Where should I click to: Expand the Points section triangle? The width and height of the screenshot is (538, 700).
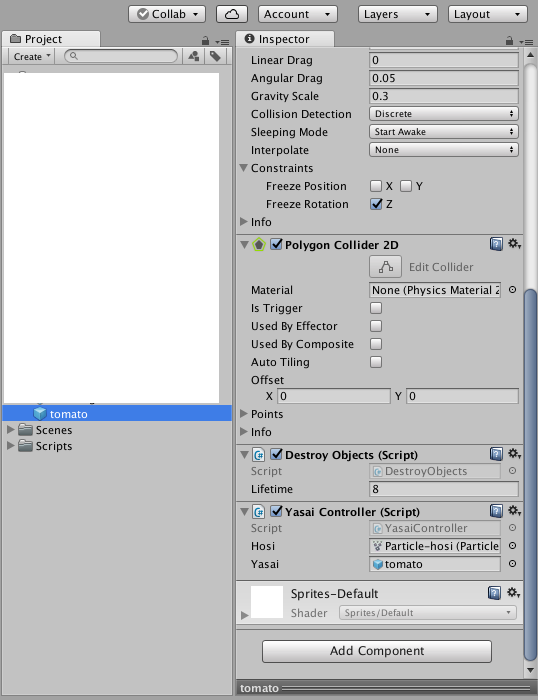(x=244, y=413)
